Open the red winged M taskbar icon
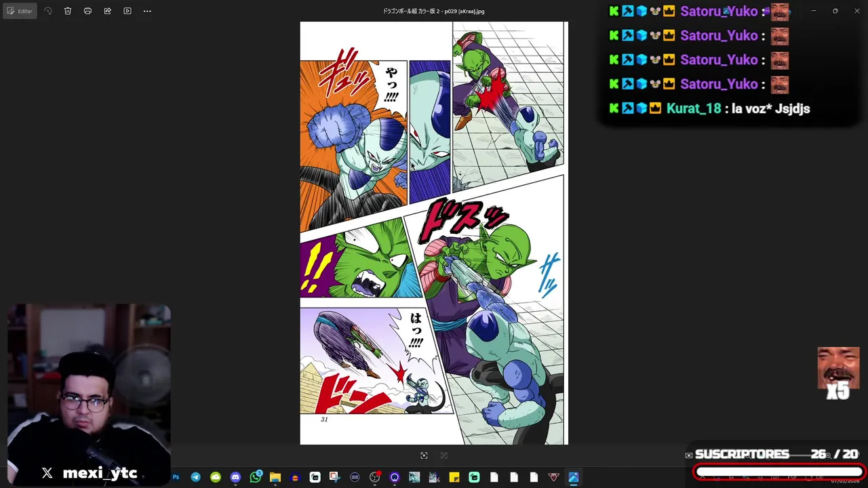Image resolution: width=868 pixels, height=488 pixels. pyautogui.click(x=553, y=477)
